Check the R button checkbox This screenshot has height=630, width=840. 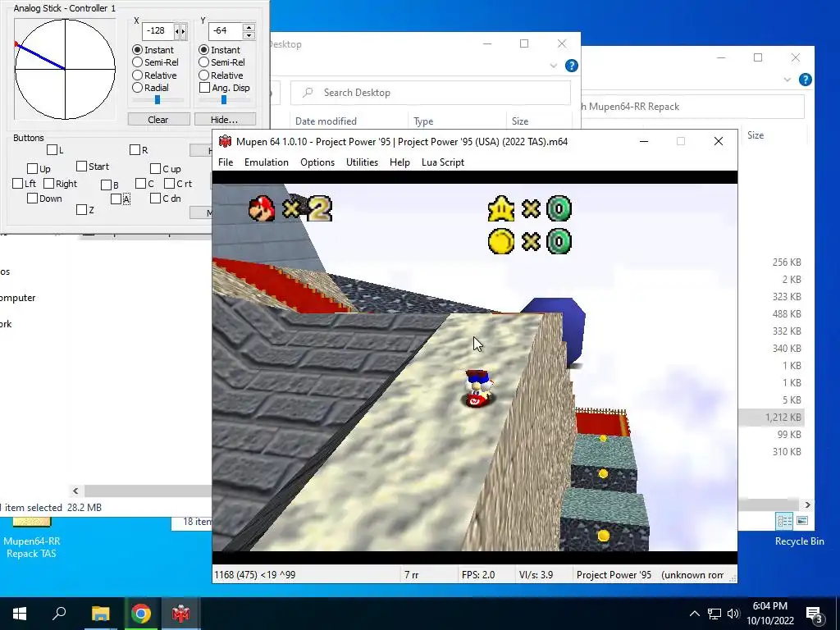point(135,150)
